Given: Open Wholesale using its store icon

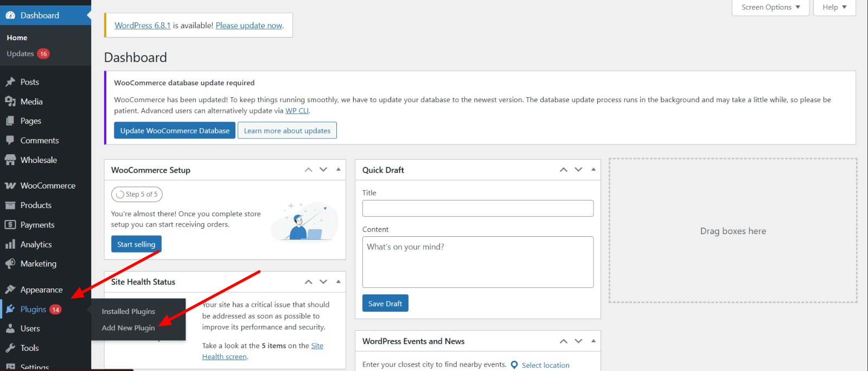Looking at the screenshot, I should pos(10,160).
